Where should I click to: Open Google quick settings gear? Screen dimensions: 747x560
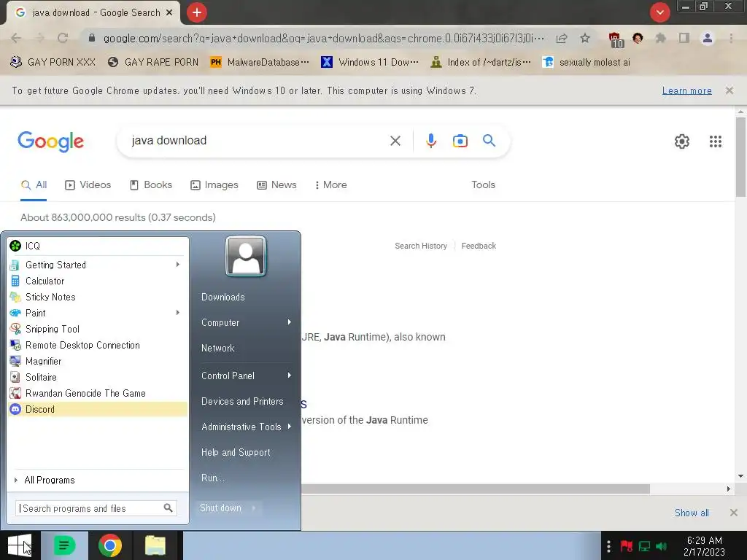[x=682, y=141]
